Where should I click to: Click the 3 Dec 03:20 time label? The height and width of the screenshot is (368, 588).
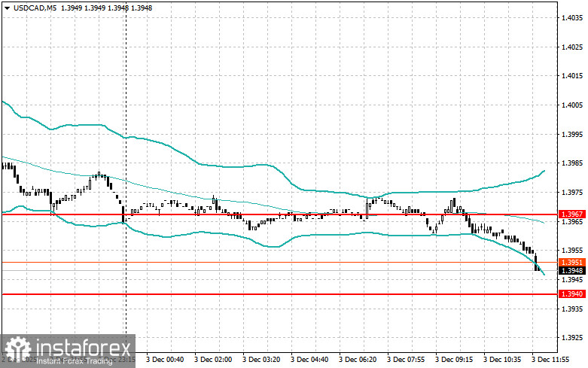coord(261,360)
